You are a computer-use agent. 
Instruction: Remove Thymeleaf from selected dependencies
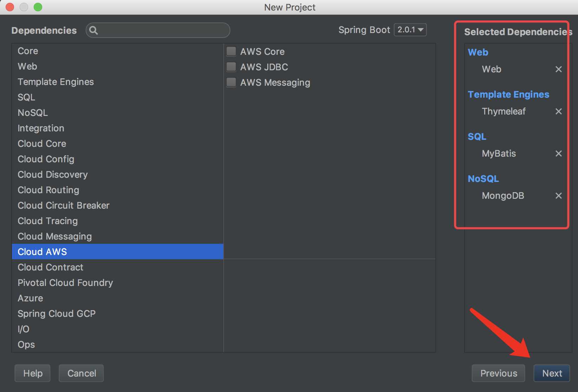(x=558, y=111)
